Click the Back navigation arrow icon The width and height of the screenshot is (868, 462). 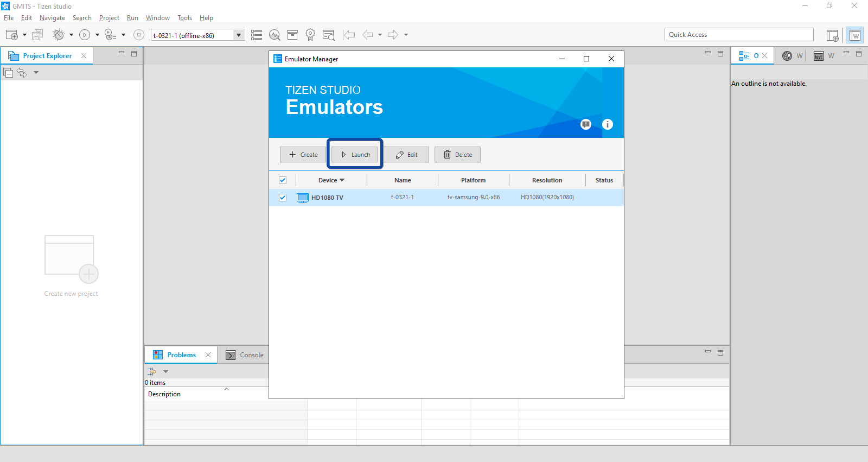[368, 35]
